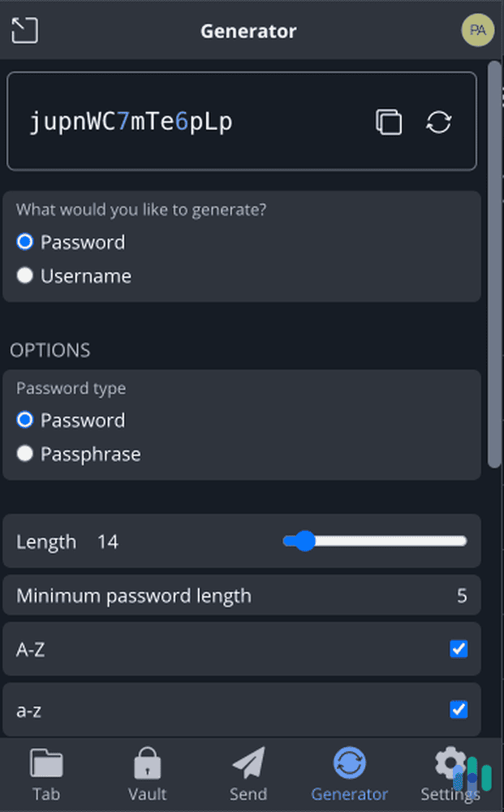Open the Vault
Viewport: 504px width, 812px height.
pyautogui.click(x=147, y=773)
